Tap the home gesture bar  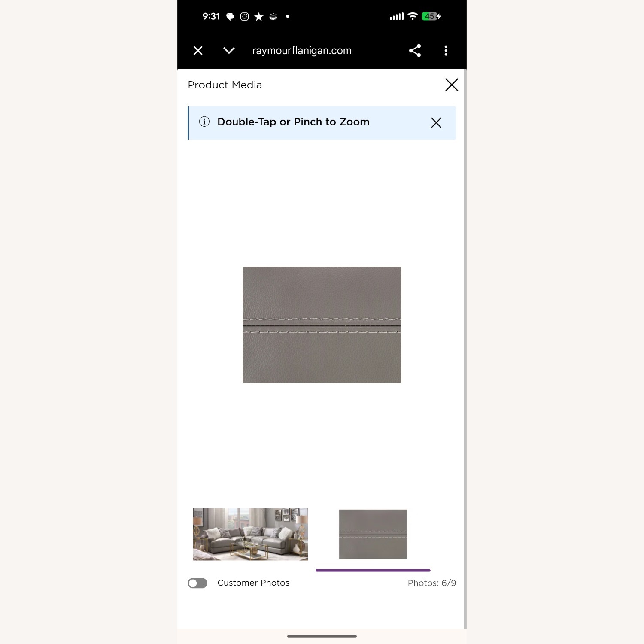point(322,636)
